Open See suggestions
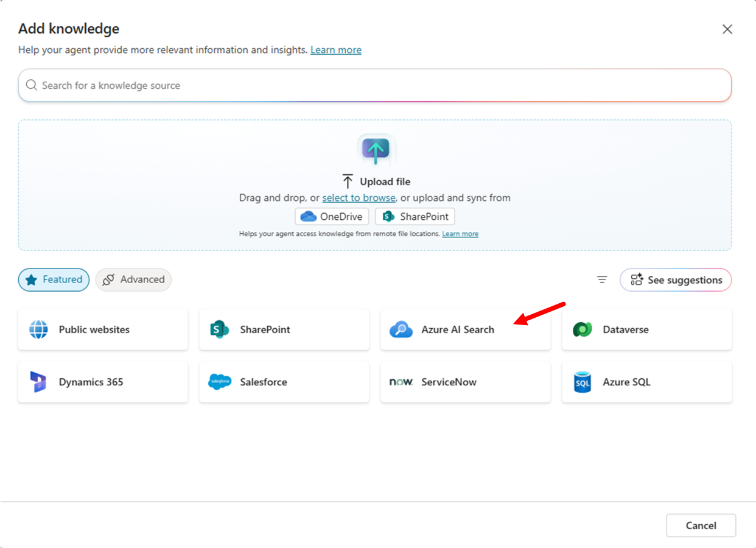Image resolution: width=756 pixels, height=548 pixels. [x=676, y=279]
